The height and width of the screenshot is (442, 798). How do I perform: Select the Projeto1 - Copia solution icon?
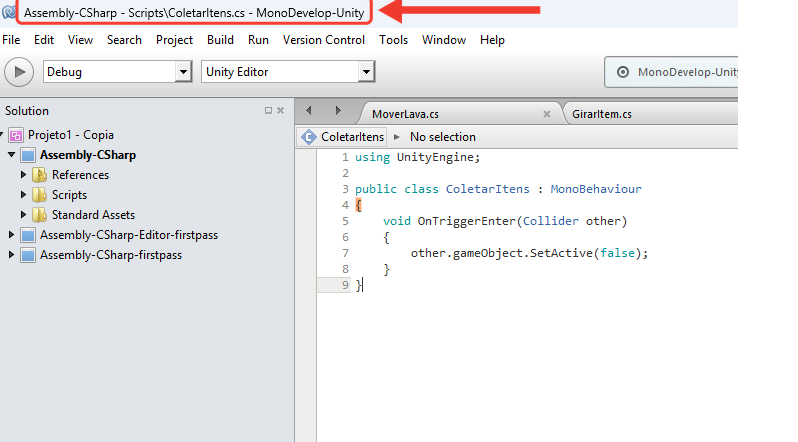coord(16,135)
